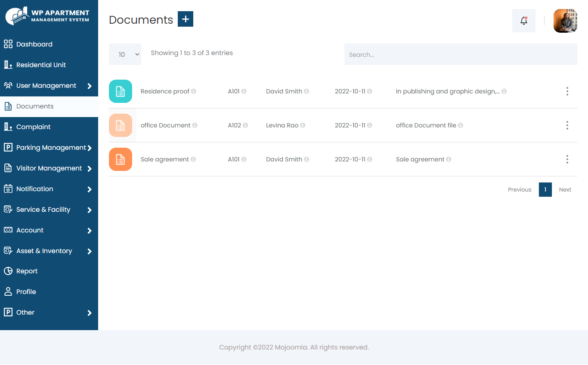Viewport: 588px width, 365px height.
Task: Click the Copyright Mojoomla footer text
Action: pos(294,347)
